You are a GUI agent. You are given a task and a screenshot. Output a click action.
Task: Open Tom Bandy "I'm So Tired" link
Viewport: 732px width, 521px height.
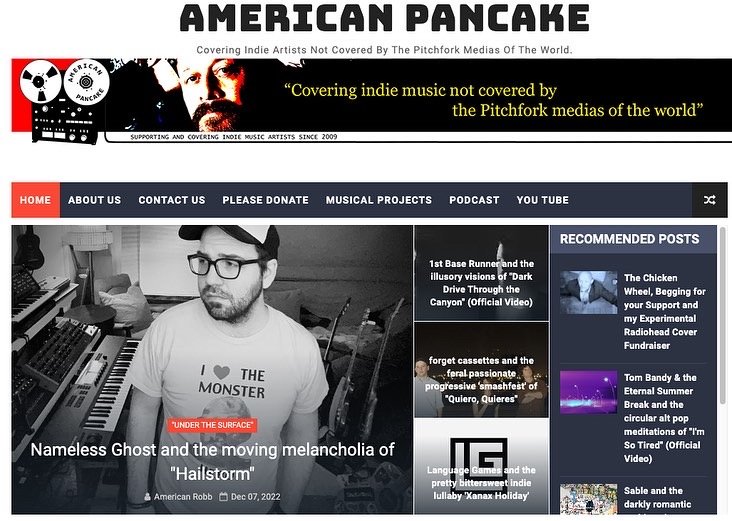point(664,418)
